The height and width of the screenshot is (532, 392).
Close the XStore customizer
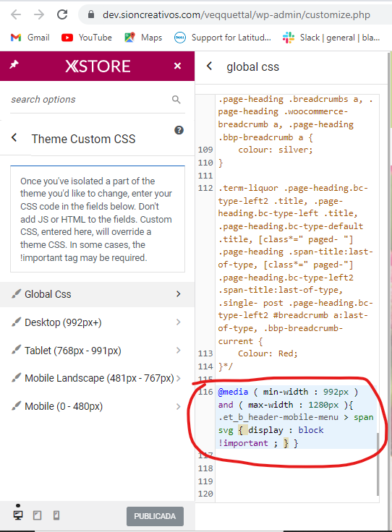tap(177, 66)
